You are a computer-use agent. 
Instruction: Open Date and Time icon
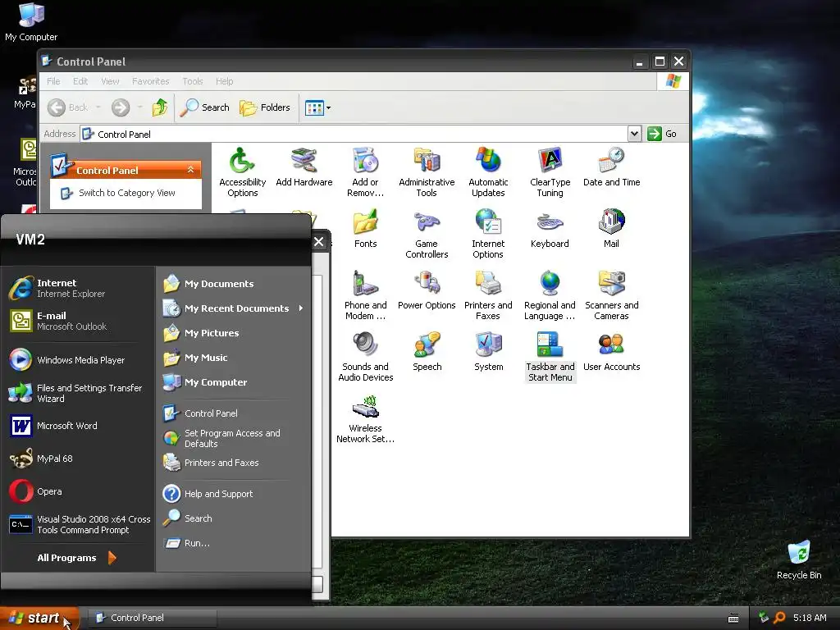pyautogui.click(x=611, y=167)
